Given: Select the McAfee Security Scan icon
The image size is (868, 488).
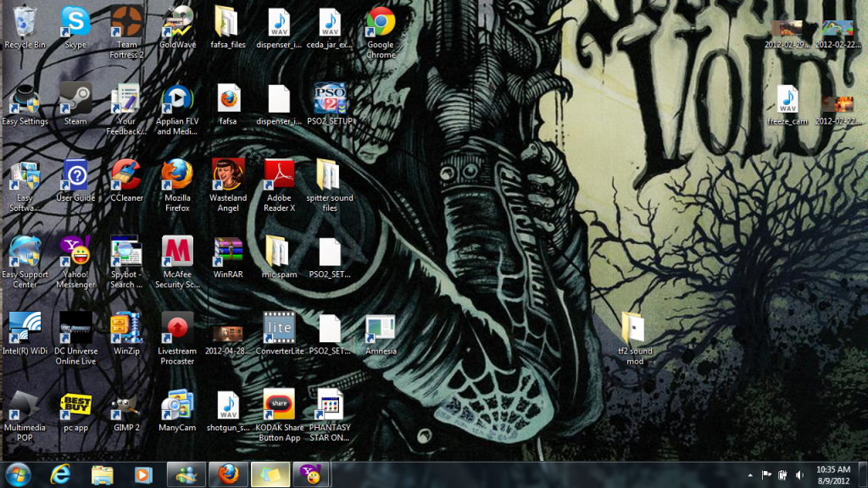Looking at the screenshot, I should coord(178,262).
